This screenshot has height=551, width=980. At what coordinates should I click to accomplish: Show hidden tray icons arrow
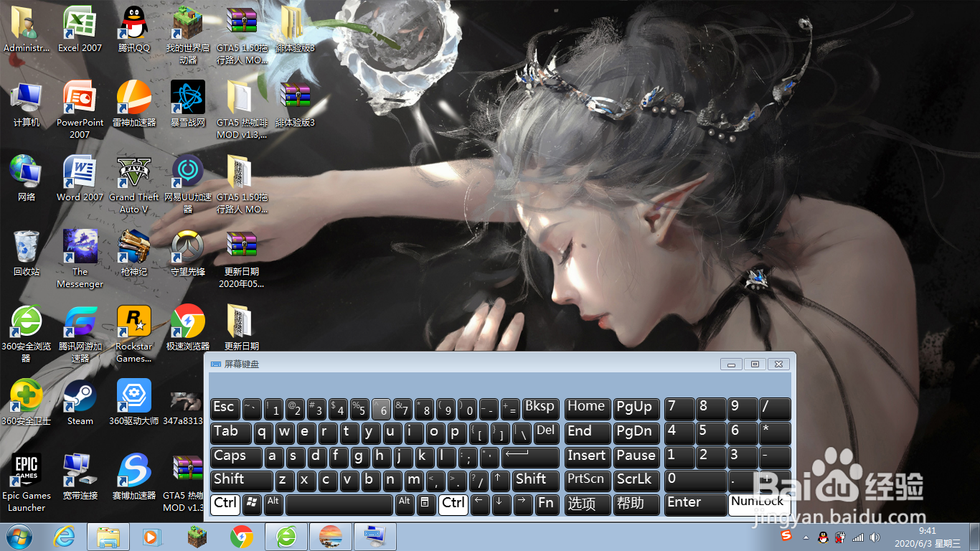click(806, 537)
